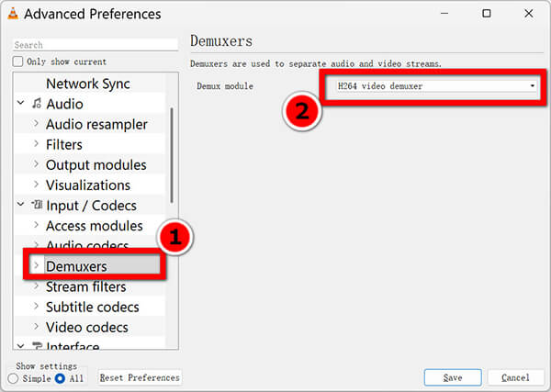
Task: Expand the Visualizations chevron
Action: click(36, 185)
